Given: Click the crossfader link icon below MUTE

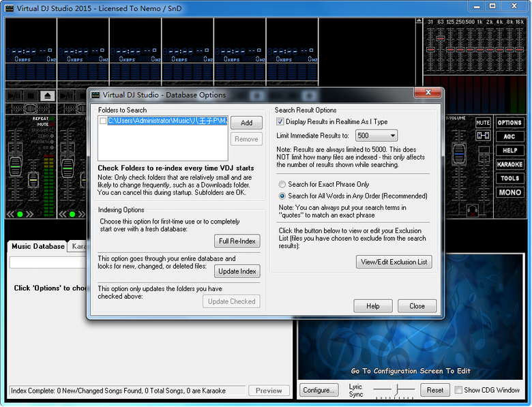Looking at the screenshot, I should [483, 136].
